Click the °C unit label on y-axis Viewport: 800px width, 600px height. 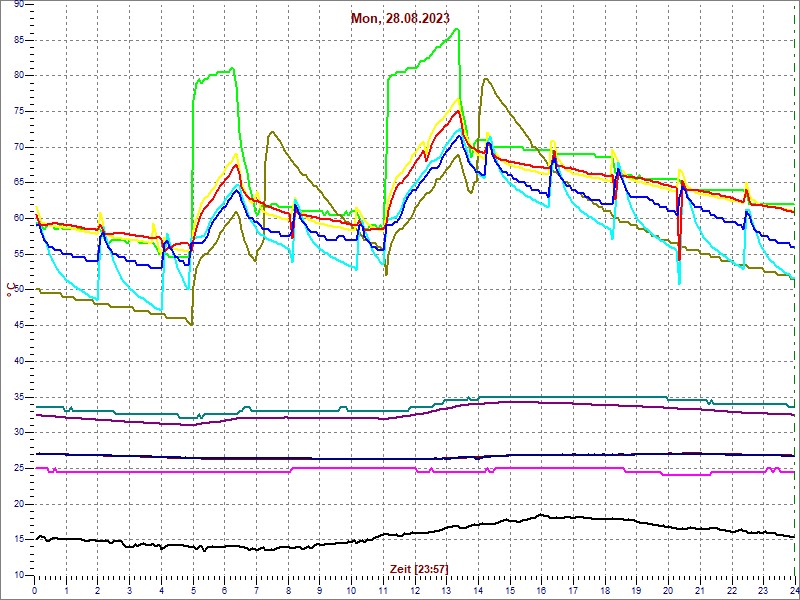coord(10,290)
